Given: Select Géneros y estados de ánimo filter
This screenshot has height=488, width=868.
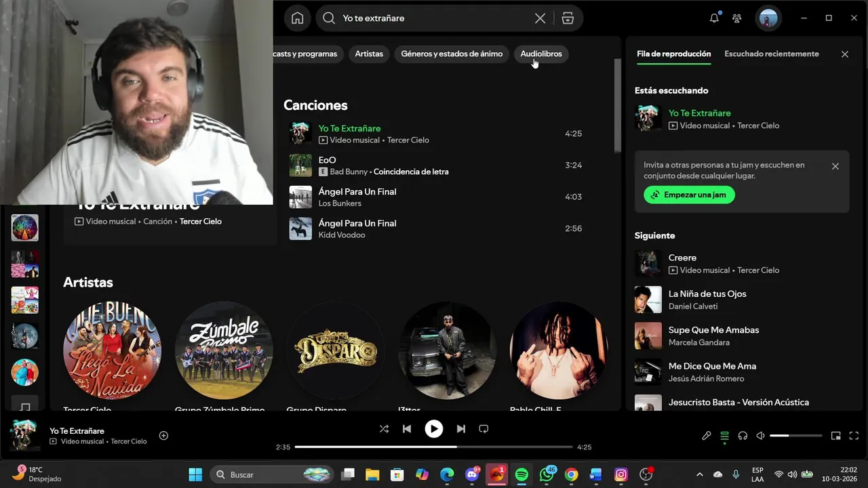Looking at the screenshot, I should pyautogui.click(x=452, y=54).
